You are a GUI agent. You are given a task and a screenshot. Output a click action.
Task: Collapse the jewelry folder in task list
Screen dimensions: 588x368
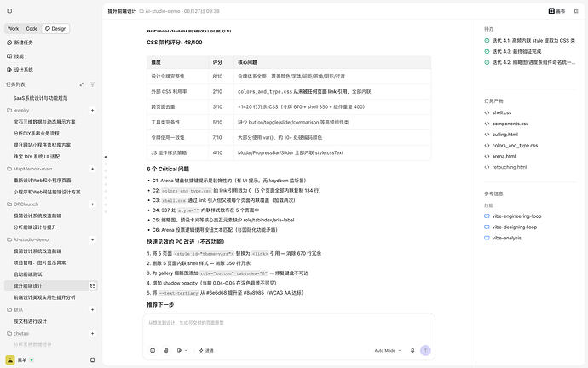9,111
